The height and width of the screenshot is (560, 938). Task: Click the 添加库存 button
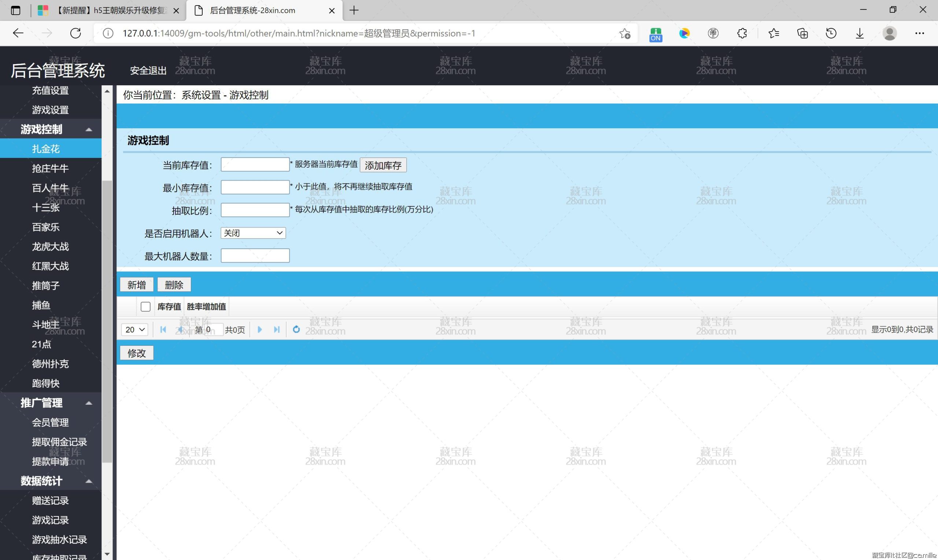pyautogui.click(x=383, y=165)
